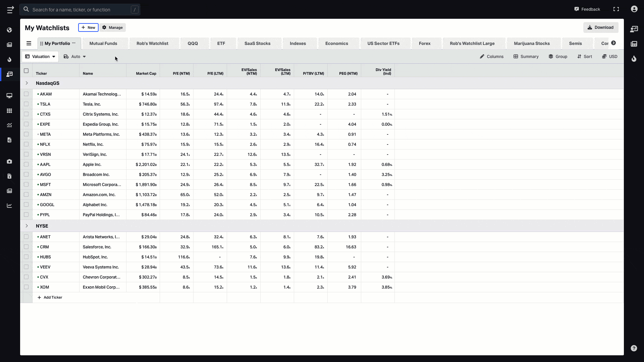Open the watchlist list hamburger icon
Screen dimensions: 644x362
(x=29, y=43)
